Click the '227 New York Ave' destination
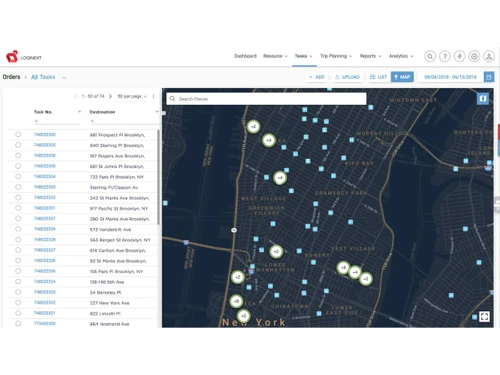The width and height of the screenshot is (500, 375). pyautogui.click(x=109, y=303)
